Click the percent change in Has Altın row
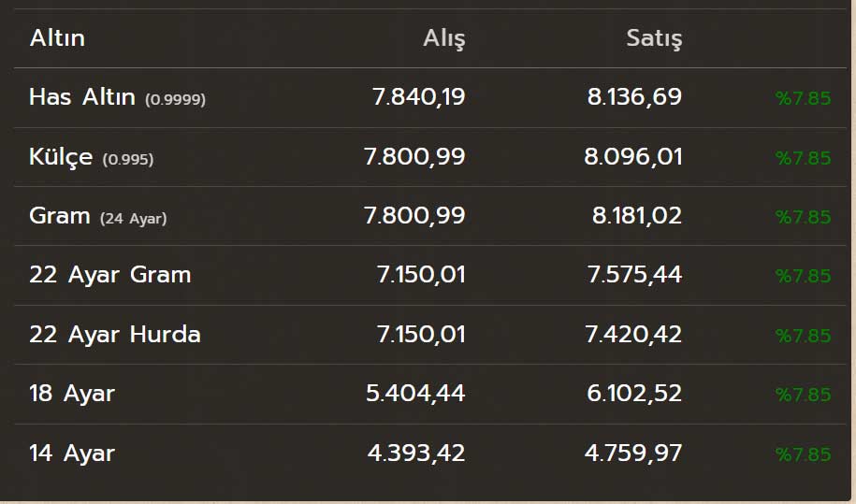 pos(803,98)
